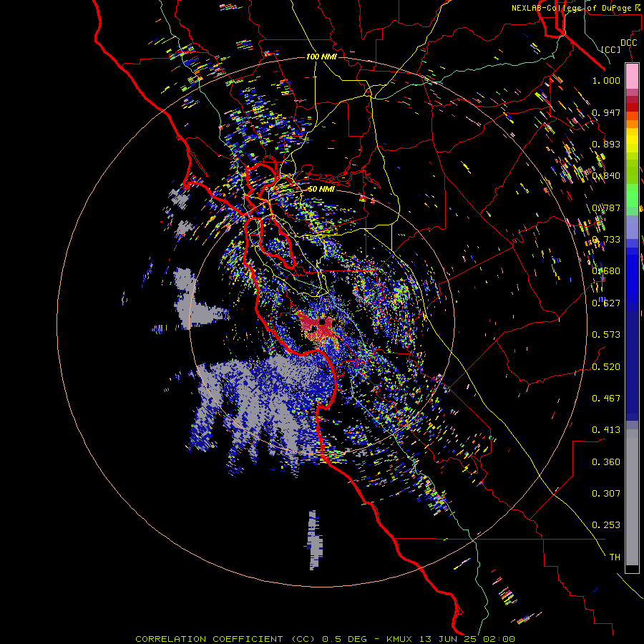
Task: Select the "0.413" legend value
Action: tap(606, 430)
